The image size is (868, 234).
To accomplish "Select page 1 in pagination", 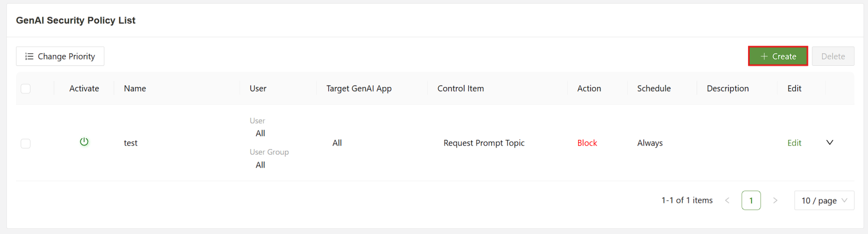I will [x=751, y=200].
